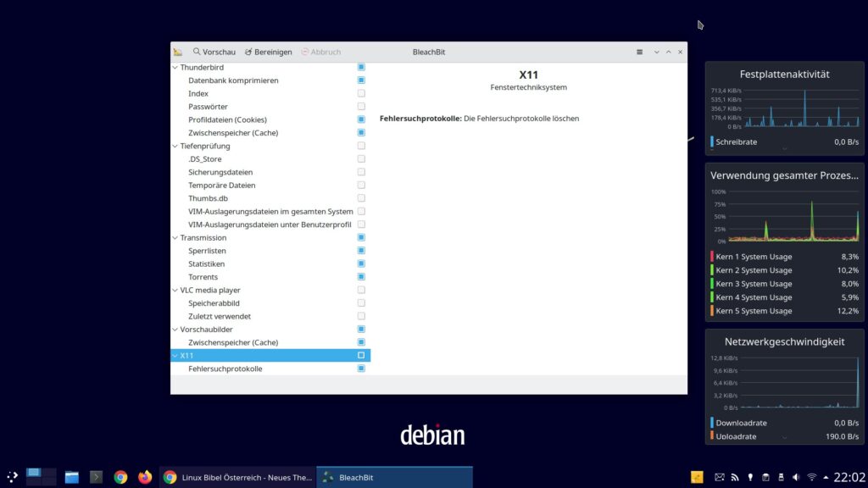Uncheck the Sperrlisten checkbox
The height and width of the screenshot is (488, 868).
pos(361,251)
